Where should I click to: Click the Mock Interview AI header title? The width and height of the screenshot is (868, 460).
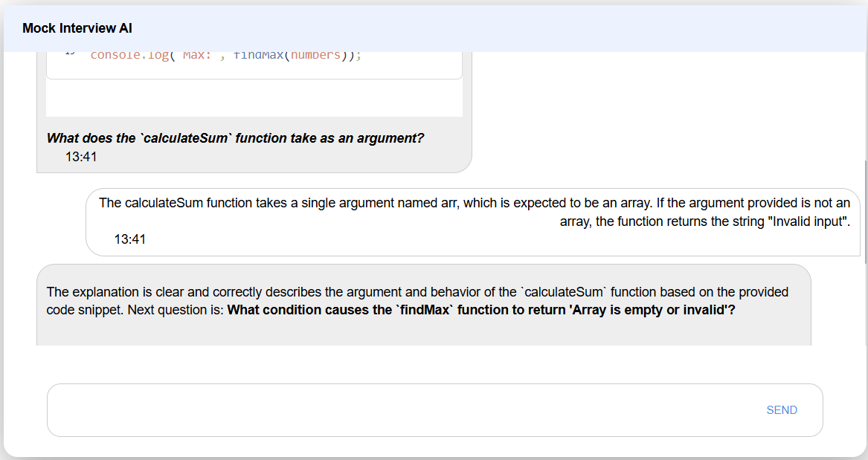77,28
